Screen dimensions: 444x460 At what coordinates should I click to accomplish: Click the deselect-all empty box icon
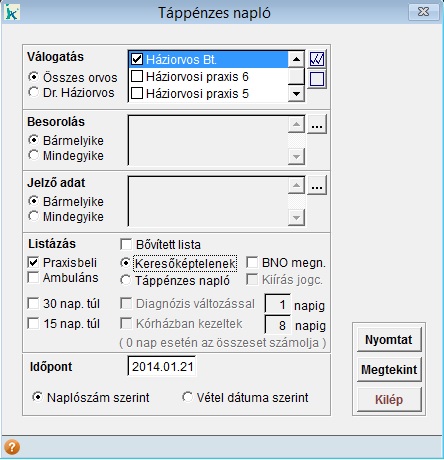pyautogui.click(x=317, y=79)
